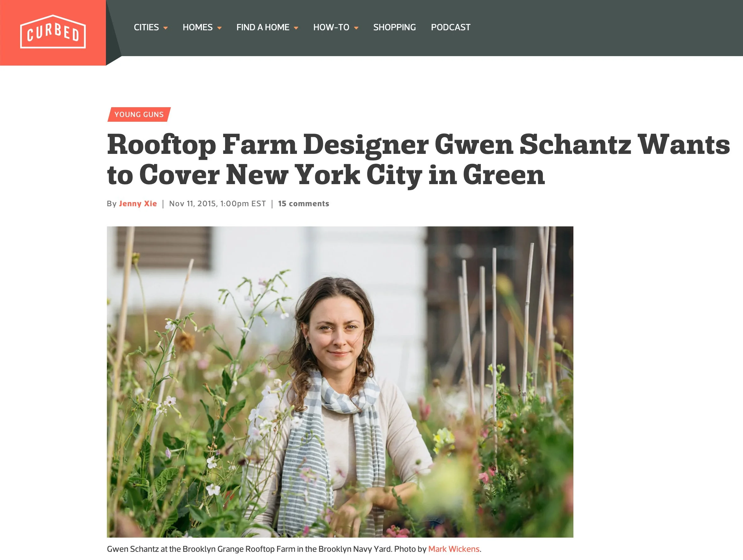The image size is (743, 560).
Task: Go to the Shopping section
Action: click(394, 27)
